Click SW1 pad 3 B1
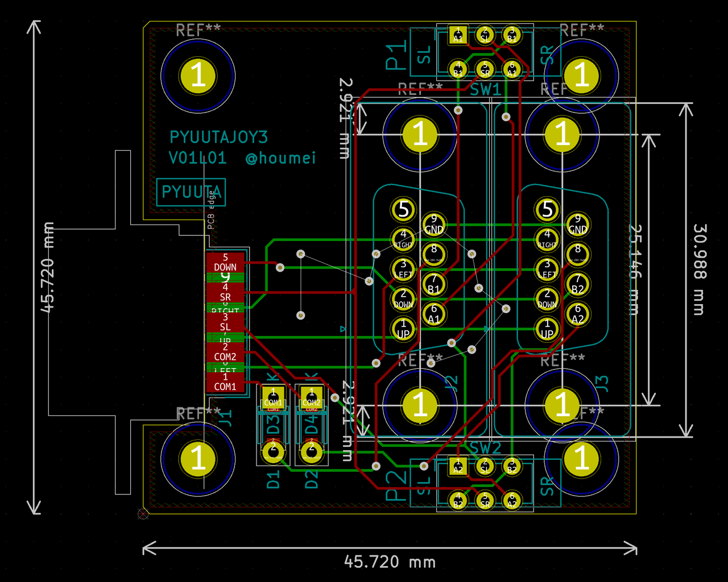 [512, 35]
